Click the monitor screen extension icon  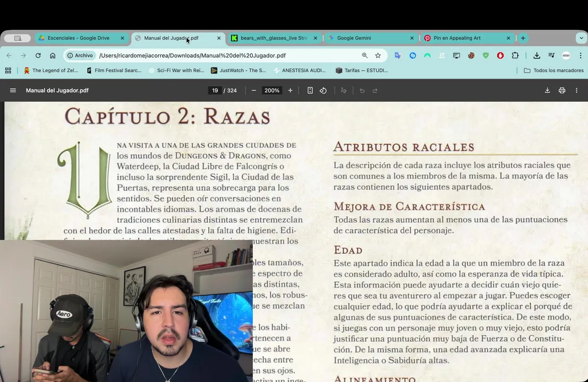pyautogui.click(x=456, y=55)
